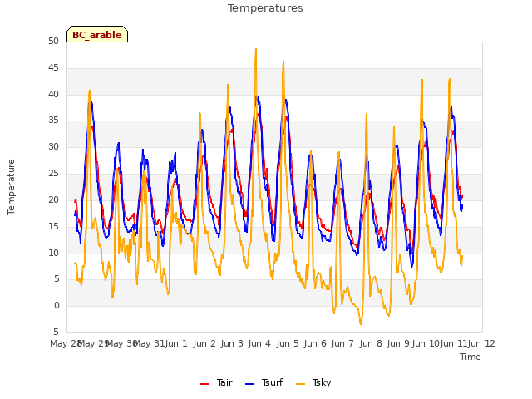Click the Jun 7 x-axis label
532x399 pixels.
click(x=342, y=343)
